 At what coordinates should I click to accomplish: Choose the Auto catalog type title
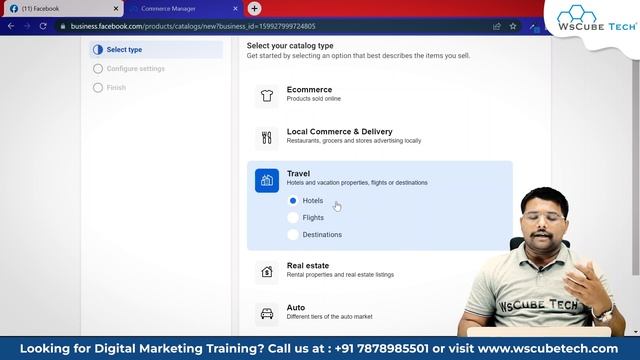tap(296, 307)
